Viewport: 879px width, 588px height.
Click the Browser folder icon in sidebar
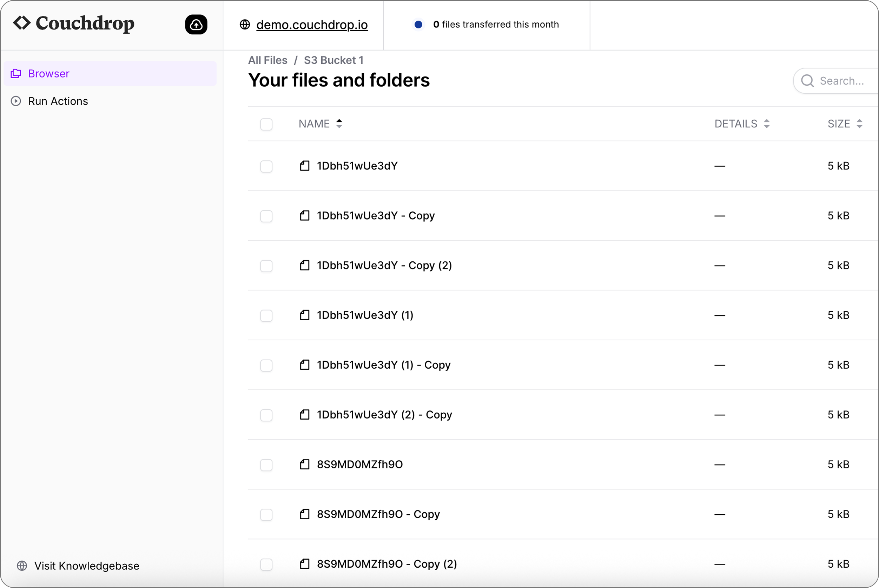click(16, 74)
